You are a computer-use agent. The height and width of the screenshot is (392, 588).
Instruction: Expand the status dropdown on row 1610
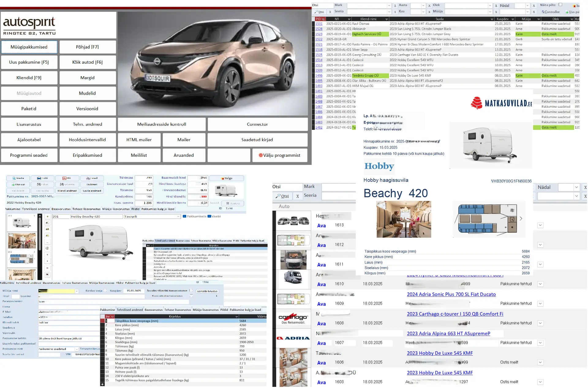tap(541, 284)
